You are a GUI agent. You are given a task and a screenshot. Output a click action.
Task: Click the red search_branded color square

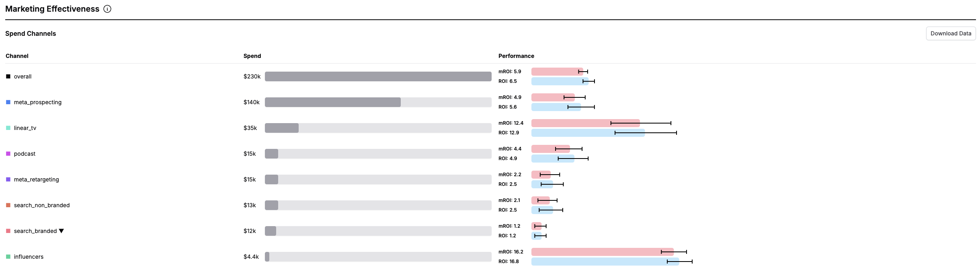tap(8, 231)
